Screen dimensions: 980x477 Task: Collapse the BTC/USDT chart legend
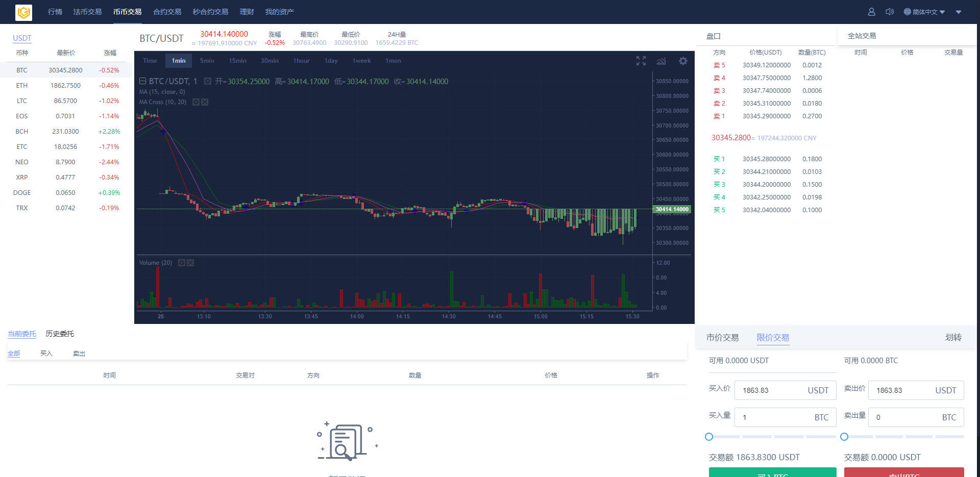[143, 81]
